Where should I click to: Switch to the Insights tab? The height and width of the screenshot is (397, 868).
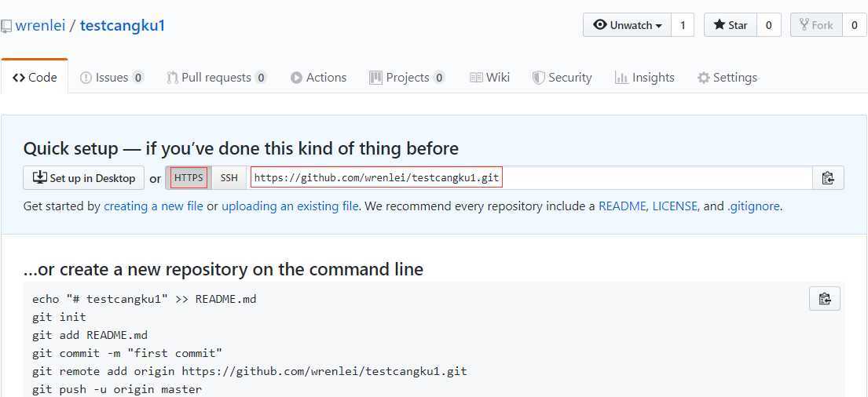tap(644, 78)
